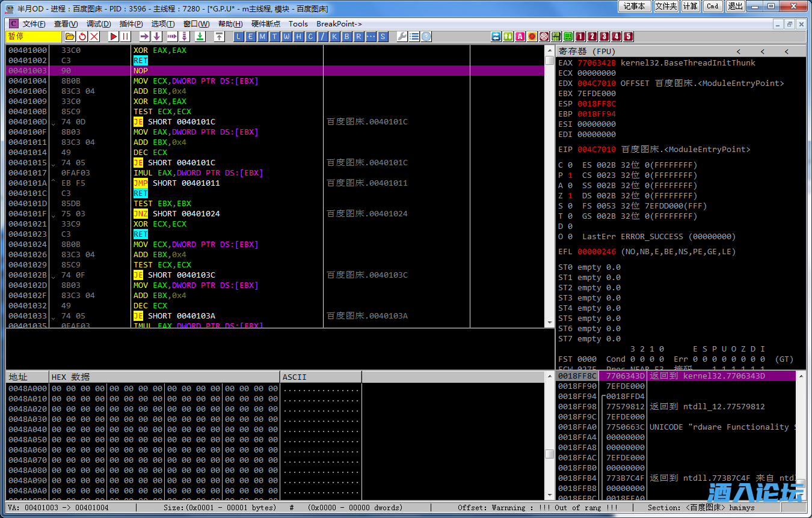Select the Z flag value in registers
The height and width of the screenshot is (518, 812).
(x=570, y=195)
